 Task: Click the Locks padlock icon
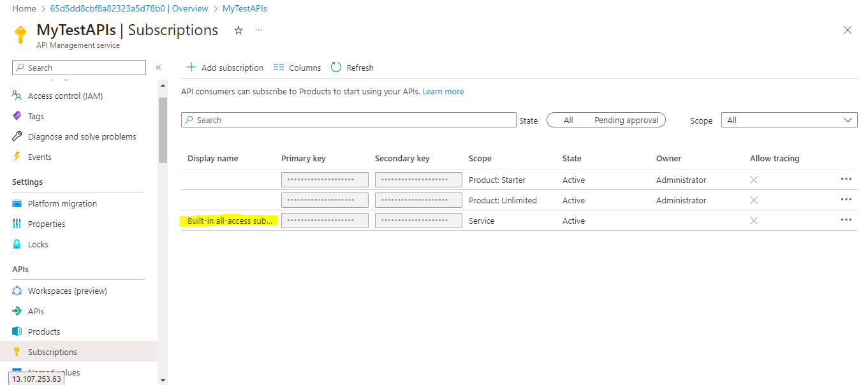pos(17,244)
